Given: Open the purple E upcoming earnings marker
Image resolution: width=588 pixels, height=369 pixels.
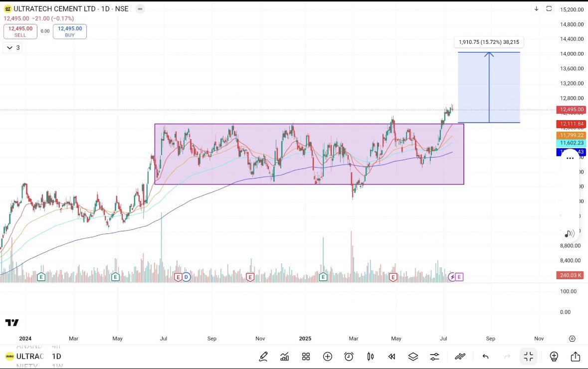Looking at the screenshot, I should (459, 277).
